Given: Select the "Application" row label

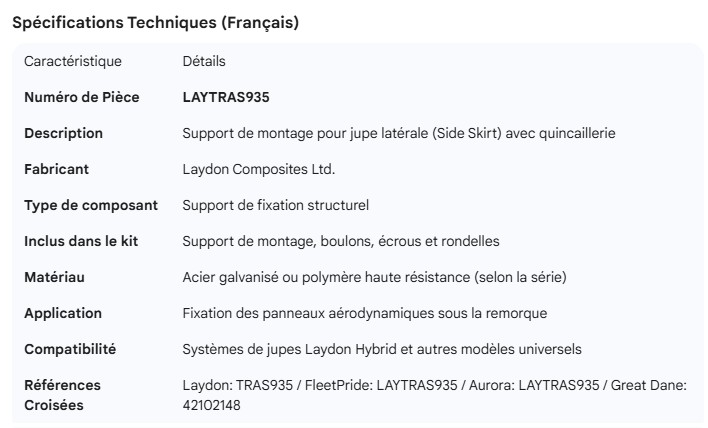Looking at the screenshot, I should (x=63, y=313).
